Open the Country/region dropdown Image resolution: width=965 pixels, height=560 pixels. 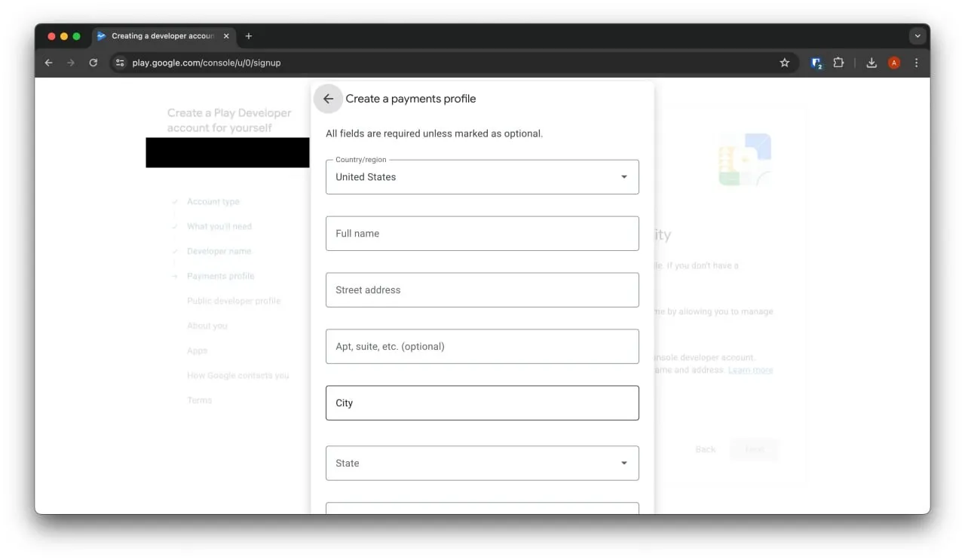click(482, 176)
